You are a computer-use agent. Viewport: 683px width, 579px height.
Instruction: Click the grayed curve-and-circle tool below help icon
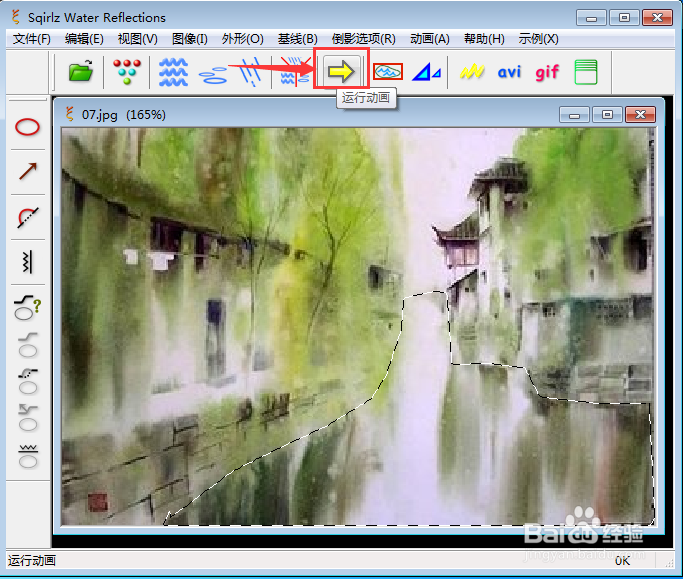click(x=28, y=345)
